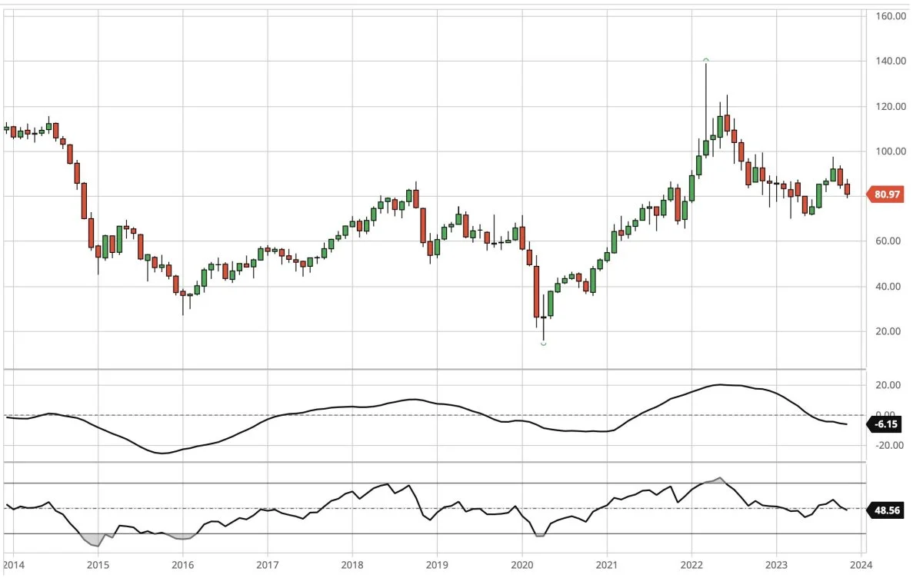923x588 pixels.
Task: Click the 2022 time axis label
Action: (x=691, y=565)
